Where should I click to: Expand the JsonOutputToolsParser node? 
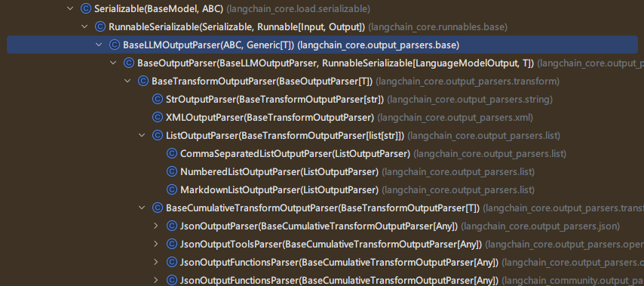[156, 244]
